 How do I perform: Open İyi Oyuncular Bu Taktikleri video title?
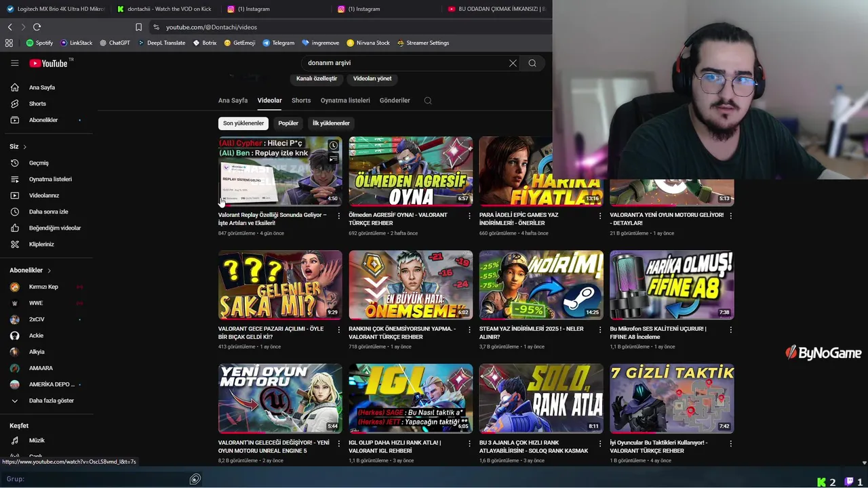658,447
